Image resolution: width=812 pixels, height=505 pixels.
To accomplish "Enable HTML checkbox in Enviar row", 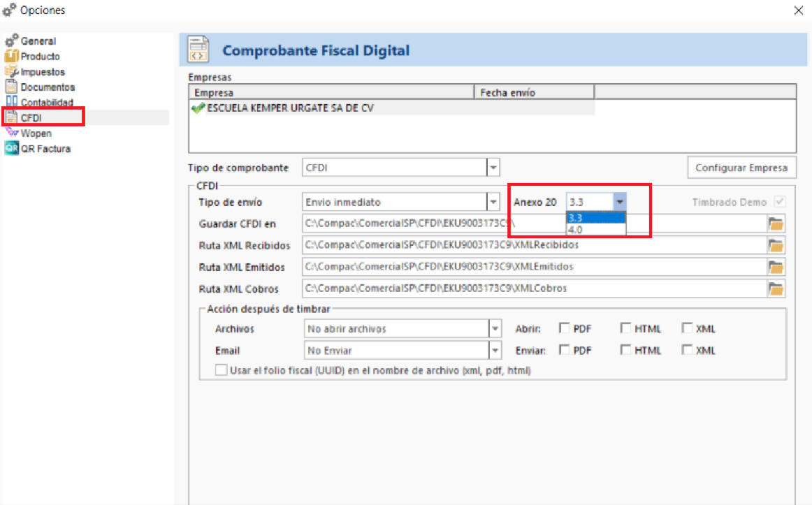I will point(625,350).
